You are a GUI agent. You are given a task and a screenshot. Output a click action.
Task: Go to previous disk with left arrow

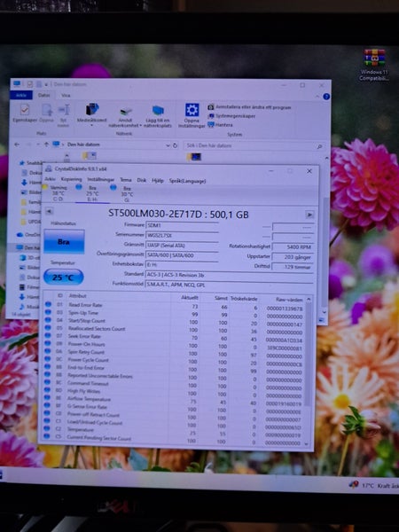[49, 211]
